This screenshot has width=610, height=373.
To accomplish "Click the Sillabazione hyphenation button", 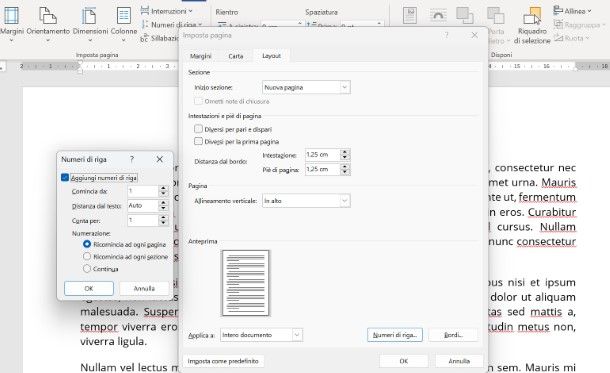I will pyautogui.click(x=160, y=38).
